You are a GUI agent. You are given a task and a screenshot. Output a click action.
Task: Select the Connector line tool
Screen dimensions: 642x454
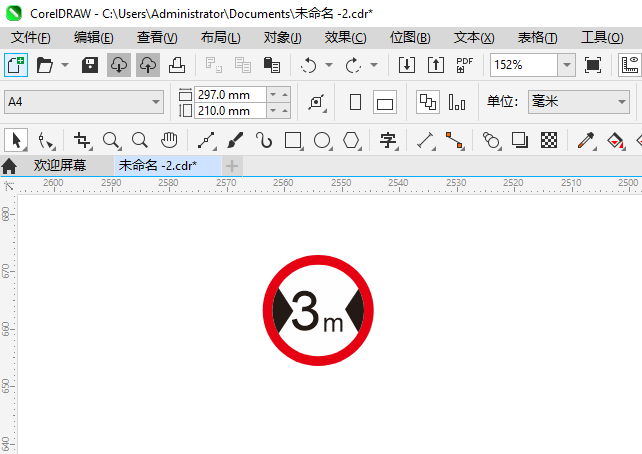pyautogui.click(x=454, y=140)
